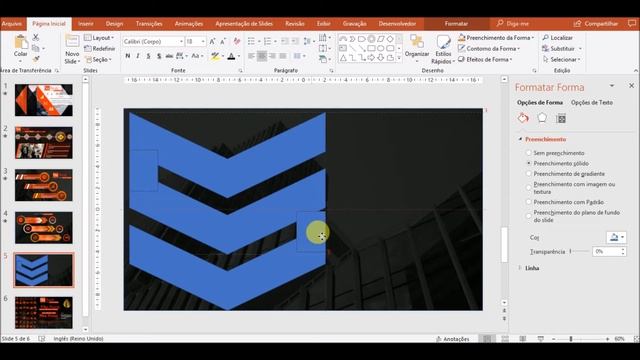Toggle bold N formatting
640x360 pixels.
128,56
